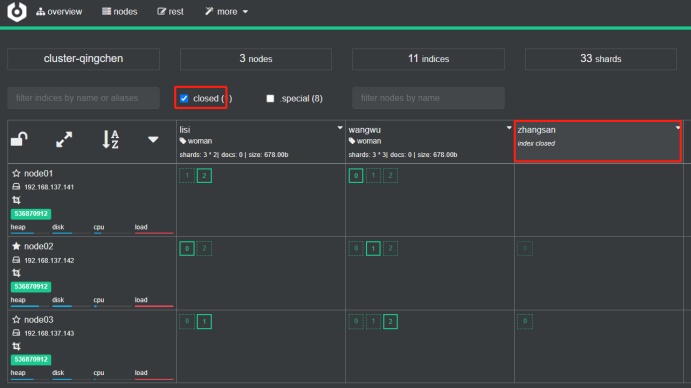Image resolution: width=691 pixels, height=388 pixels.
Task: Uncheck the closed indices checkbox
Action: click(x=184, y=98)
